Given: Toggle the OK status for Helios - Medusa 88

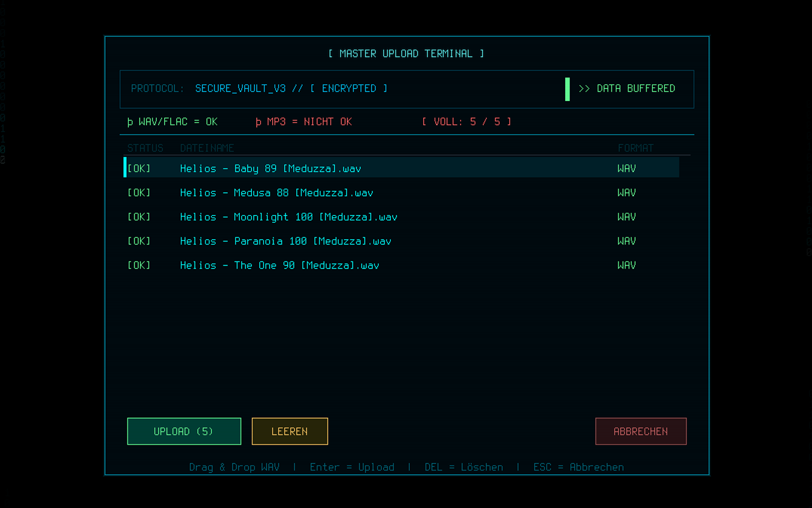Looking at the screenshot, I should (x=138, y=192).
